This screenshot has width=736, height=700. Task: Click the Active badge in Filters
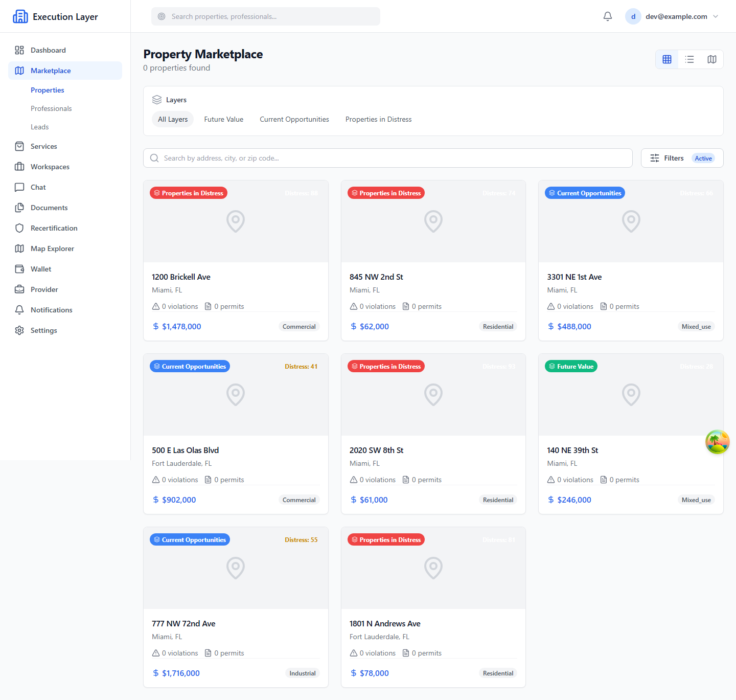coord(703,158)
